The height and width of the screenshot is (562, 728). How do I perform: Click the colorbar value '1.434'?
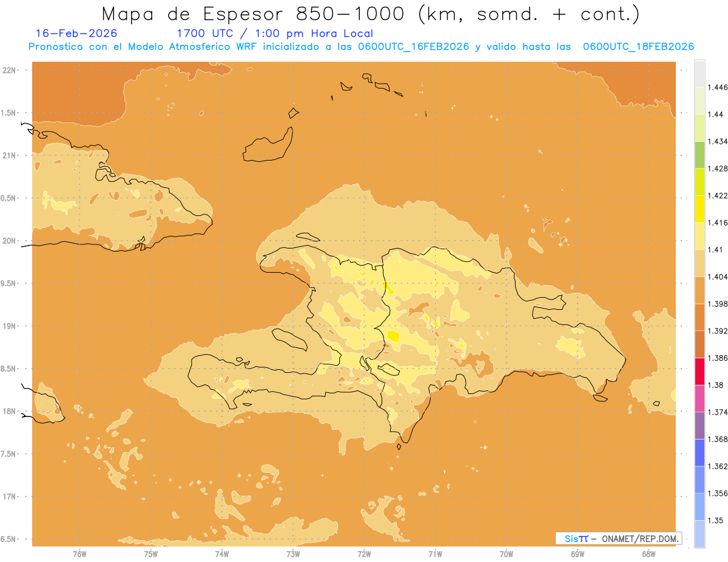[719, 141]
